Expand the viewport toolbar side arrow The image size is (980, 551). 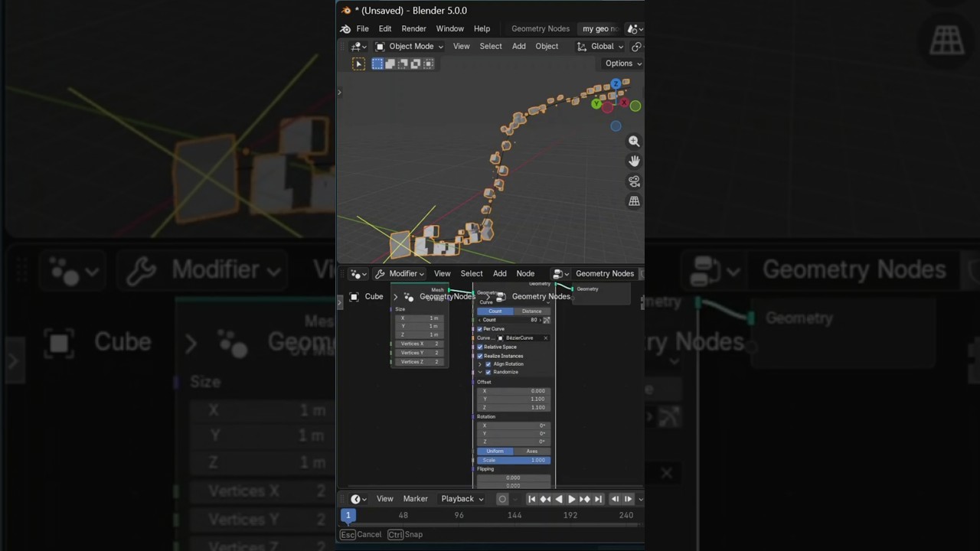click(x=339, y=93)
